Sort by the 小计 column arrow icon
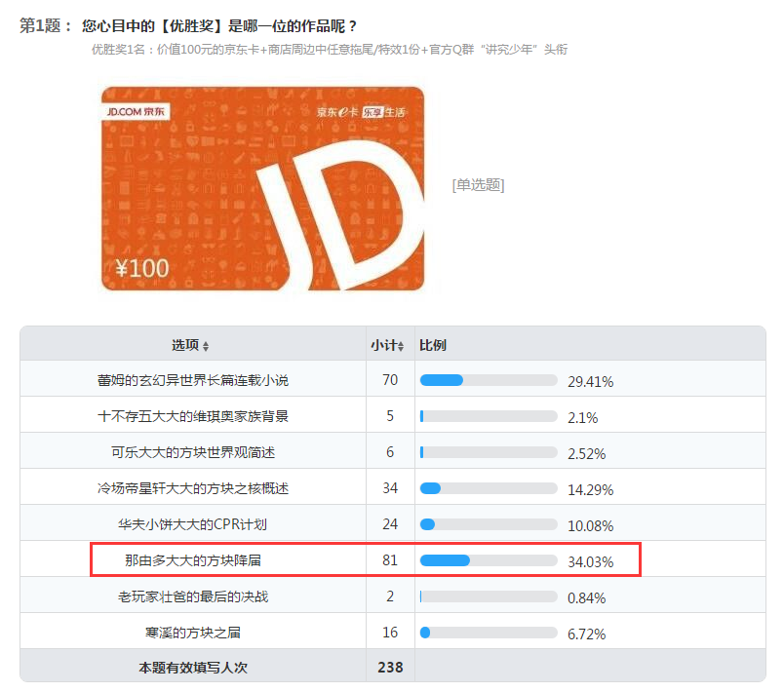 (401, 346)
